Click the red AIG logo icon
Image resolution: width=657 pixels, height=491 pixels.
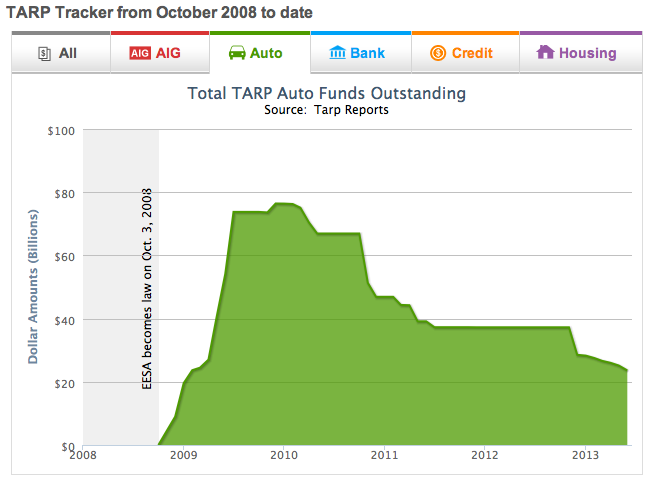click(139, 53)
